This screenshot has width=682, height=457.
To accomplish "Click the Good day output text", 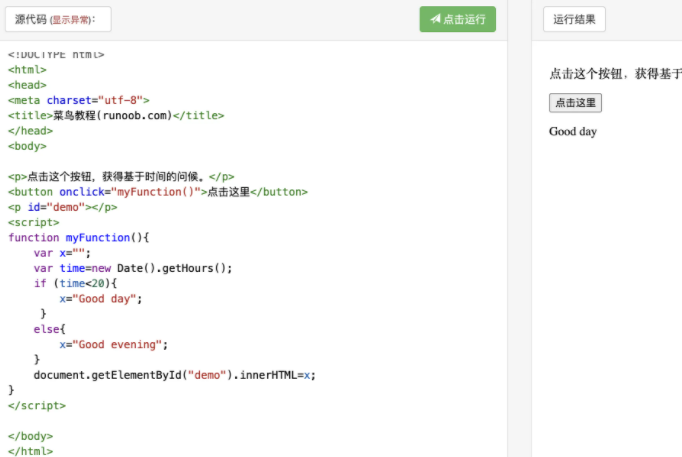I will (573, 132).
